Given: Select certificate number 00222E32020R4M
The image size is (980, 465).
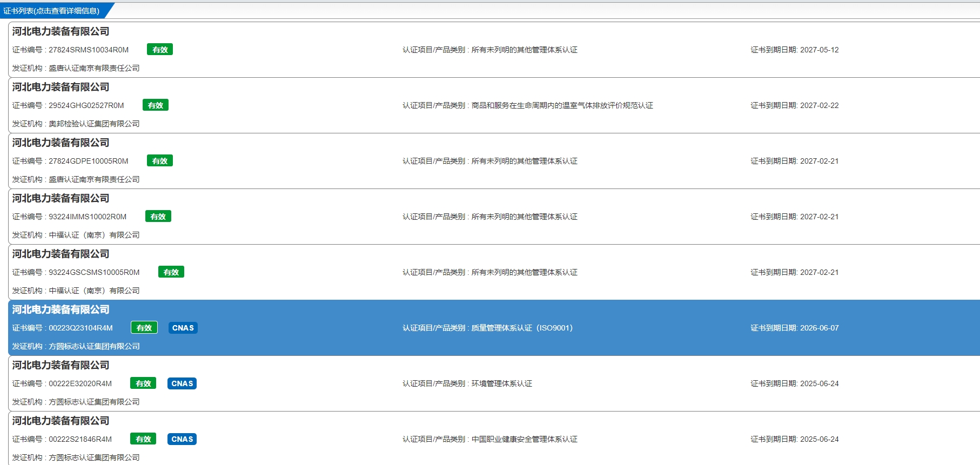Looking at the screenshot, I should pos(80,383).
